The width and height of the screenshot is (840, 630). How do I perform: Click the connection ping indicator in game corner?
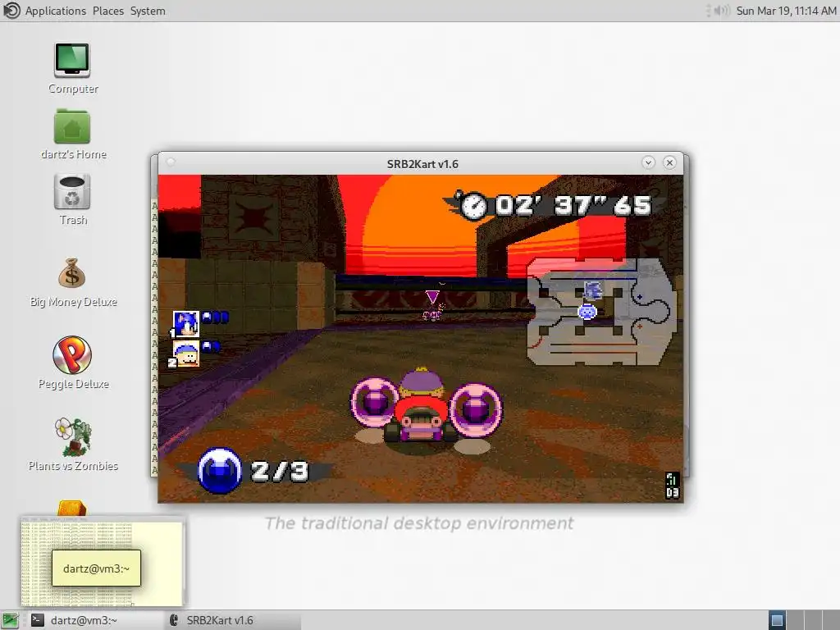(x=672, y=486)
